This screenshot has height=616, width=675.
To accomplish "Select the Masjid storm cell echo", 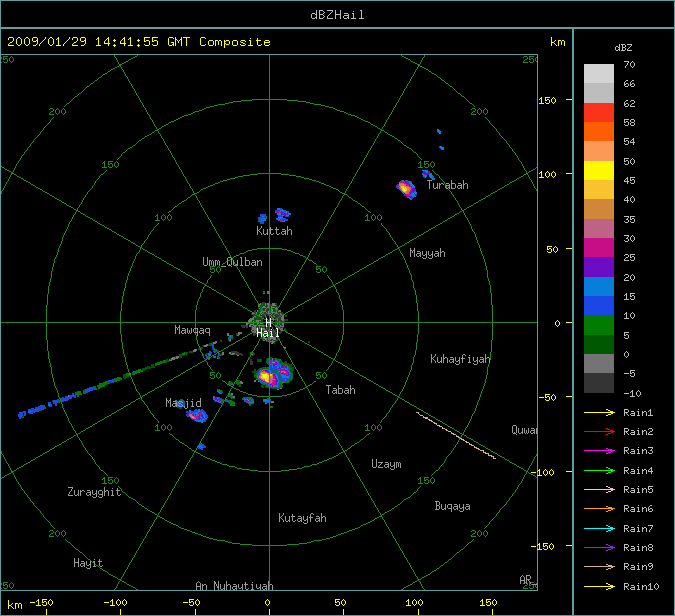I will click(x=195, y=413).
